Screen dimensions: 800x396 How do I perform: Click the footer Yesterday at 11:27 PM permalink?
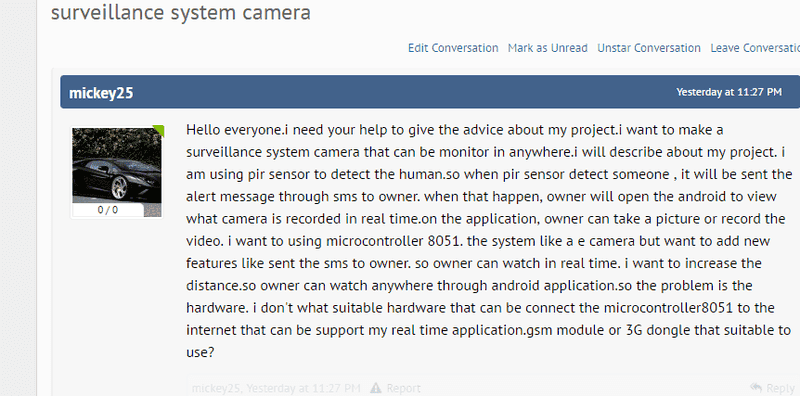coord(304,388)
